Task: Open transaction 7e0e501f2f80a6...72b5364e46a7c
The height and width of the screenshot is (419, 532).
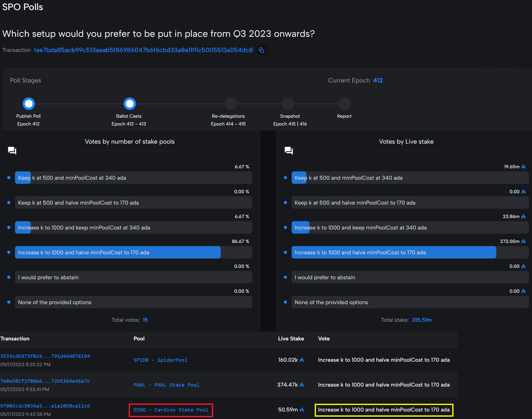Action: tap(45, 381)
